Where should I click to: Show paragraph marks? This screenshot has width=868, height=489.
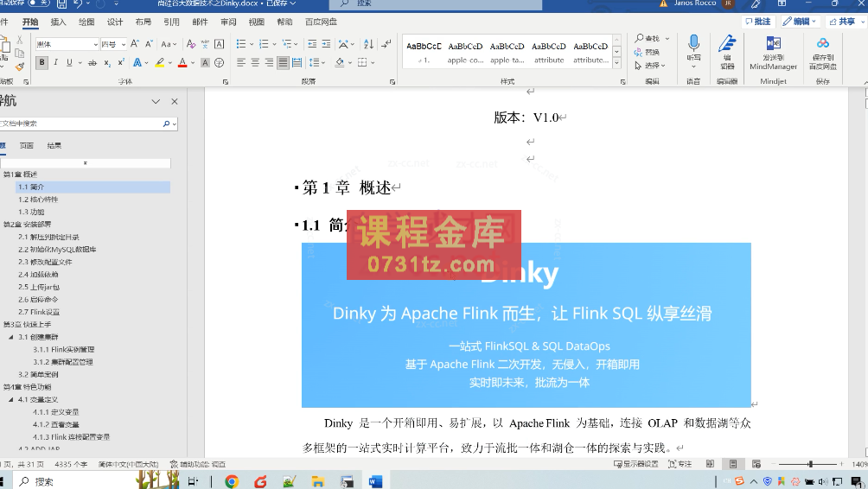point(386,44)
